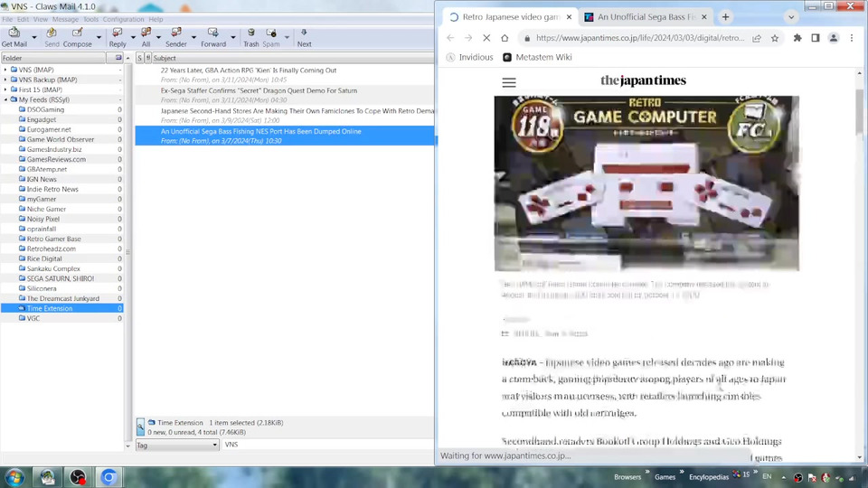This screenshot has height=488, width=868.
Task: Share this page icon in address bar
Action: (x=756, y=38)
